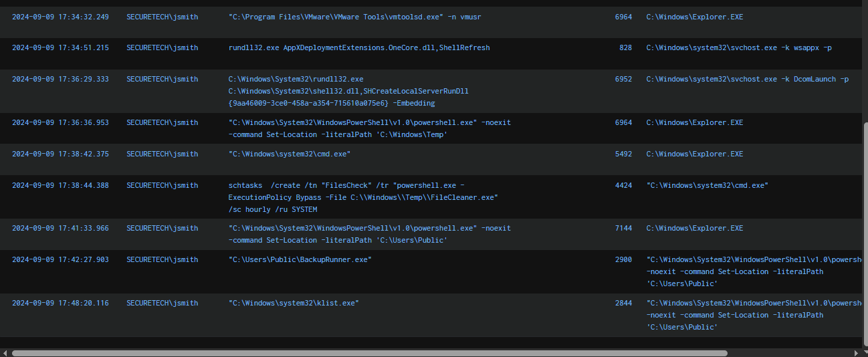
Task: Click the 17:48:20.116 timestamp
Action: (x=60, y=304)
